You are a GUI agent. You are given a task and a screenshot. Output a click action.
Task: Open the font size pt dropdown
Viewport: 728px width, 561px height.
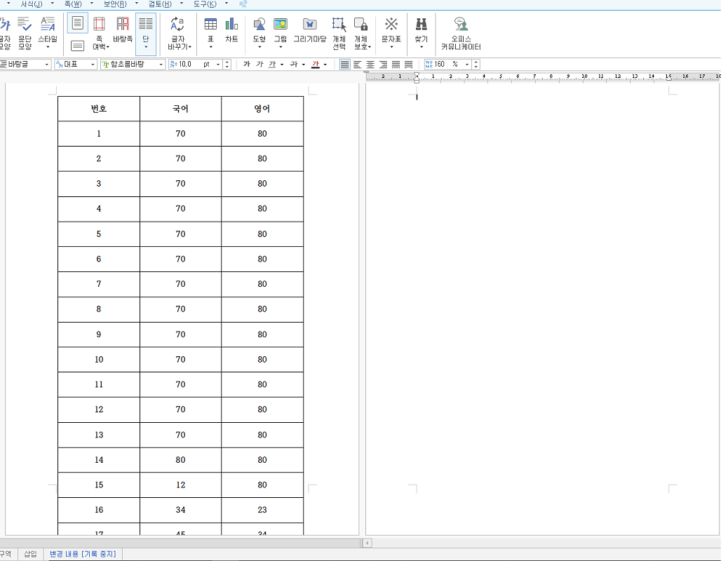[x=217, y=64]
